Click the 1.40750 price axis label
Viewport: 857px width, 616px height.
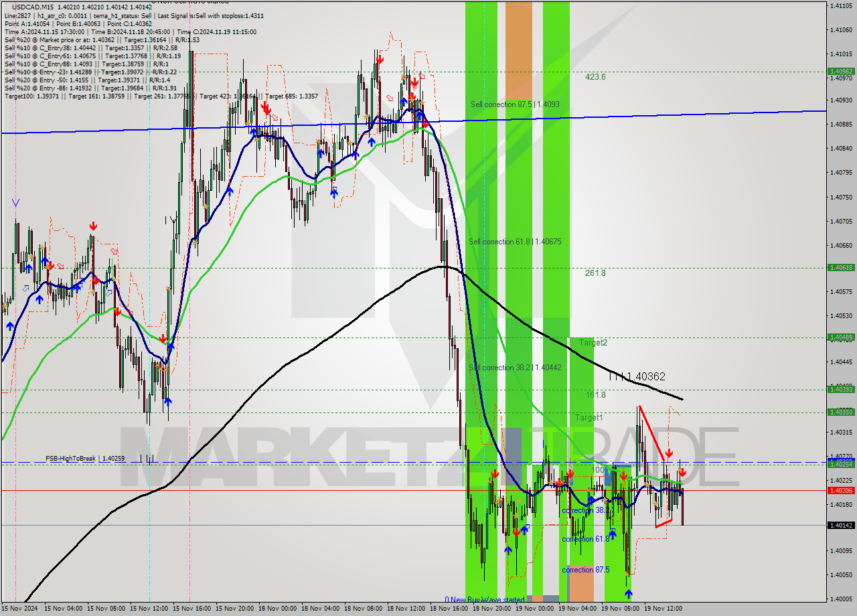tap(841, 197)
